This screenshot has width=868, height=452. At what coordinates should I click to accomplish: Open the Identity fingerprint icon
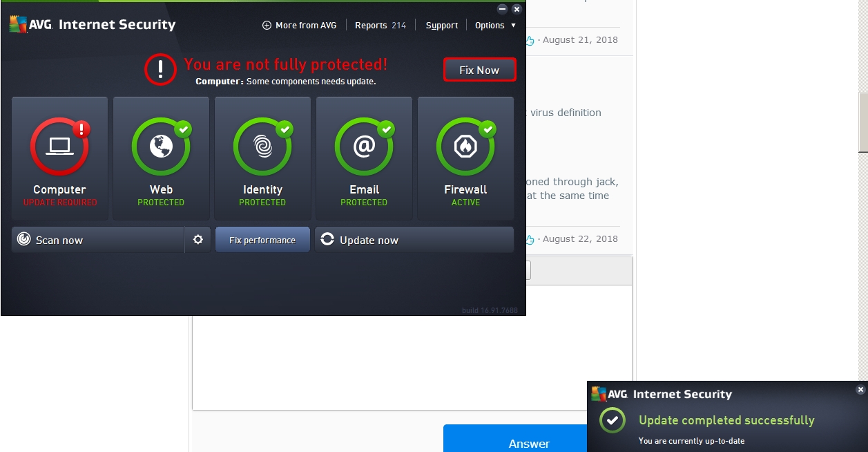(262, 146)
